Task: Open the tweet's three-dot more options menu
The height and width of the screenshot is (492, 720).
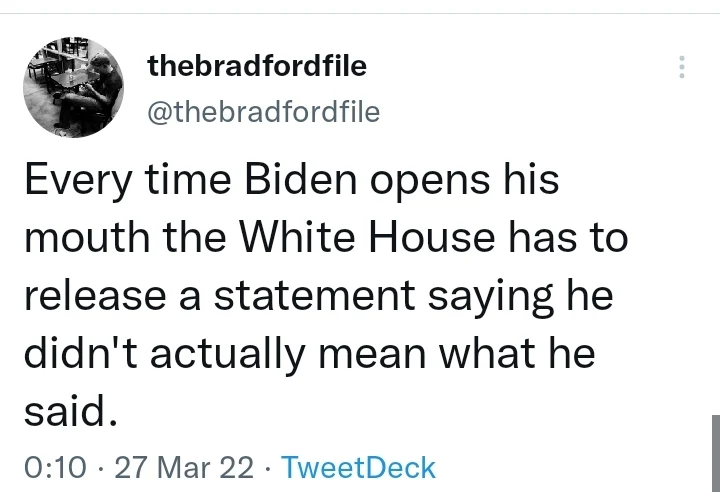Action: point(682,67)
